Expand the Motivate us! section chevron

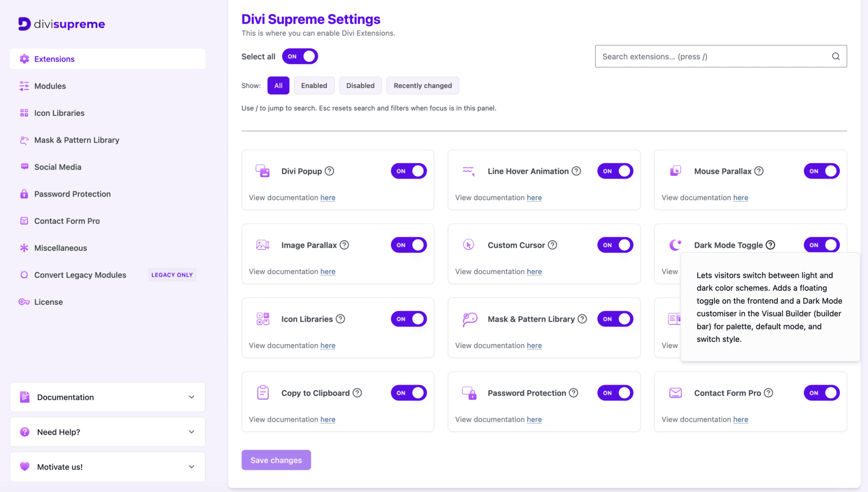click(192, 467)
